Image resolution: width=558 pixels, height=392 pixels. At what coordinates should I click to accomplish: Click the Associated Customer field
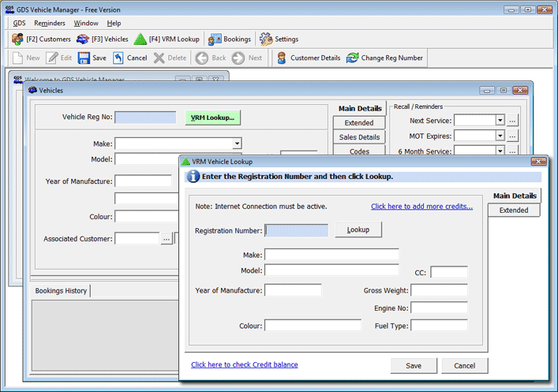(x=137, y=239)
